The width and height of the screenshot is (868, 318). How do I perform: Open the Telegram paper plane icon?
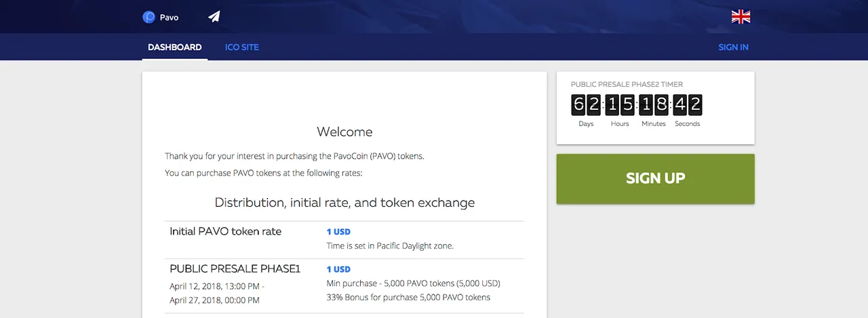click(x=214, y=17)
